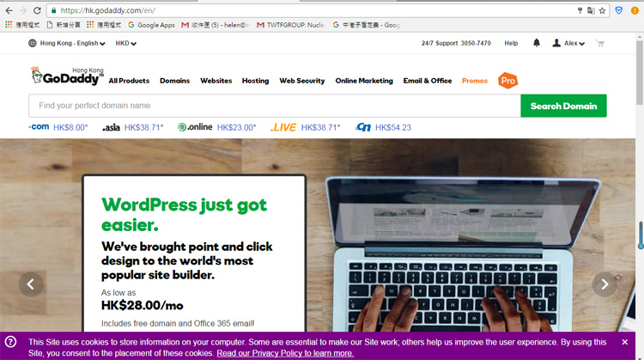The image size is (644, 360).
Task: Open the Web Security menu
Action: click(302, 81)
